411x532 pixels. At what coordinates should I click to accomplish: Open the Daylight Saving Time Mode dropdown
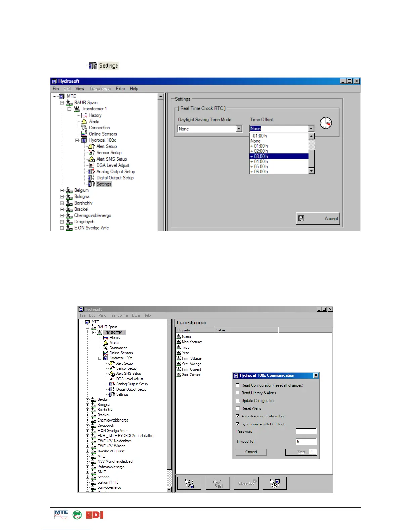coord(239,129)
